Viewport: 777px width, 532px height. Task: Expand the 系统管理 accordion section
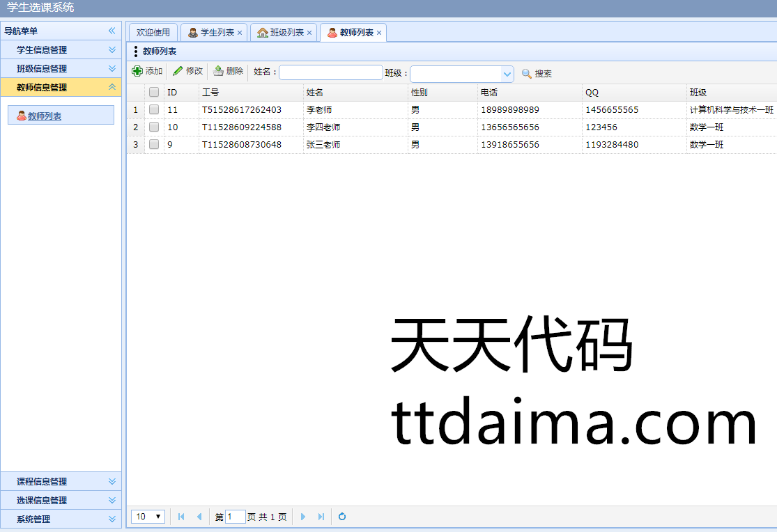point(111,519)
